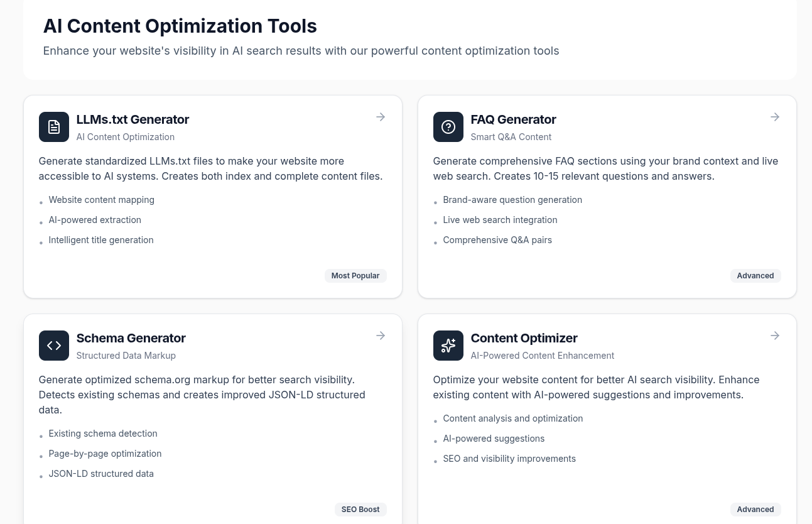Click the FAQ Generator description paragraph
This screenshot has height=524, width=812.
tap(605, 168)
